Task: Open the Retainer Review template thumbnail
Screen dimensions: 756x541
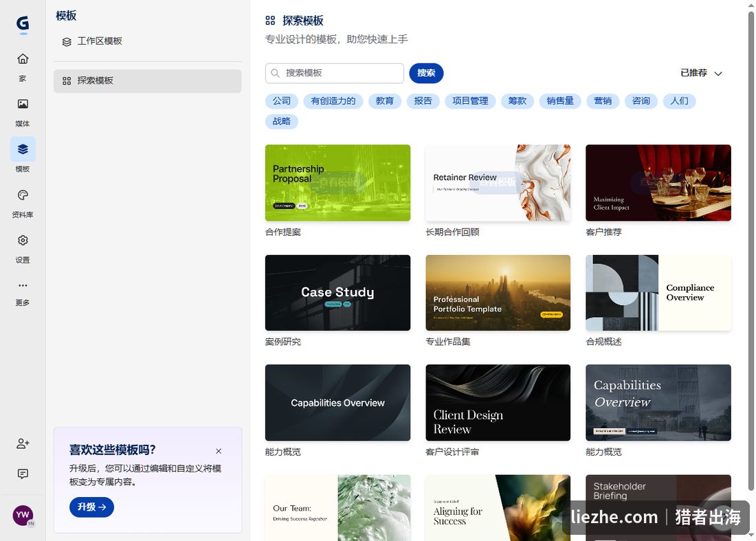Action: [x=498, y=184]
